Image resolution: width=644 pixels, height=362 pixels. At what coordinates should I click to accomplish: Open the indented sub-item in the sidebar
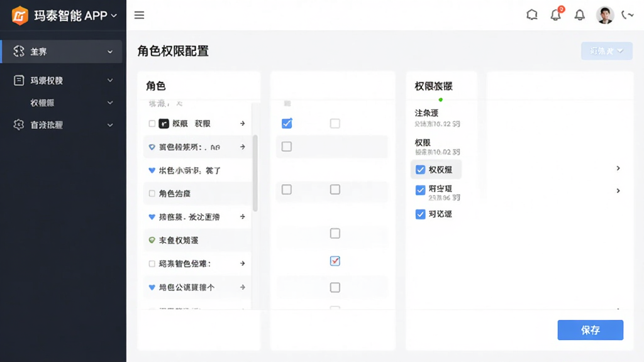tap(42, 102)
